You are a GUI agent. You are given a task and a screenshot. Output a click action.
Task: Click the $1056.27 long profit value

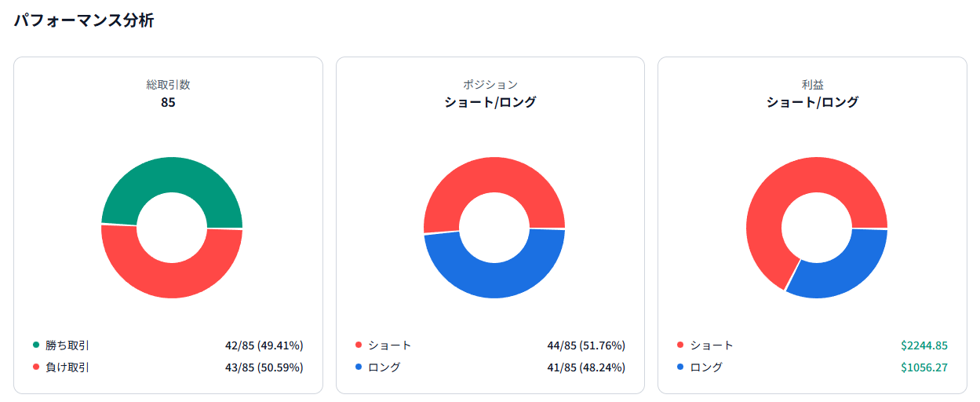[924, 367]
